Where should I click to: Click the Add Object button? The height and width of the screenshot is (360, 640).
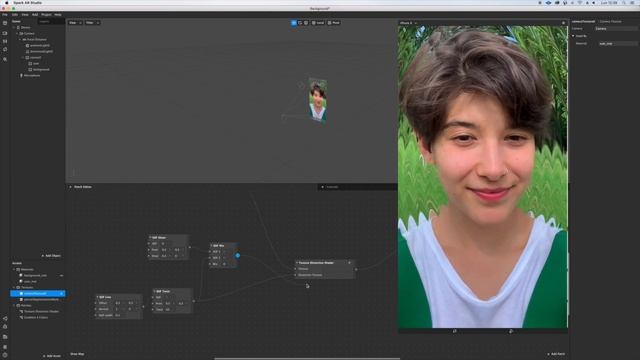click(x=51, y=256)
